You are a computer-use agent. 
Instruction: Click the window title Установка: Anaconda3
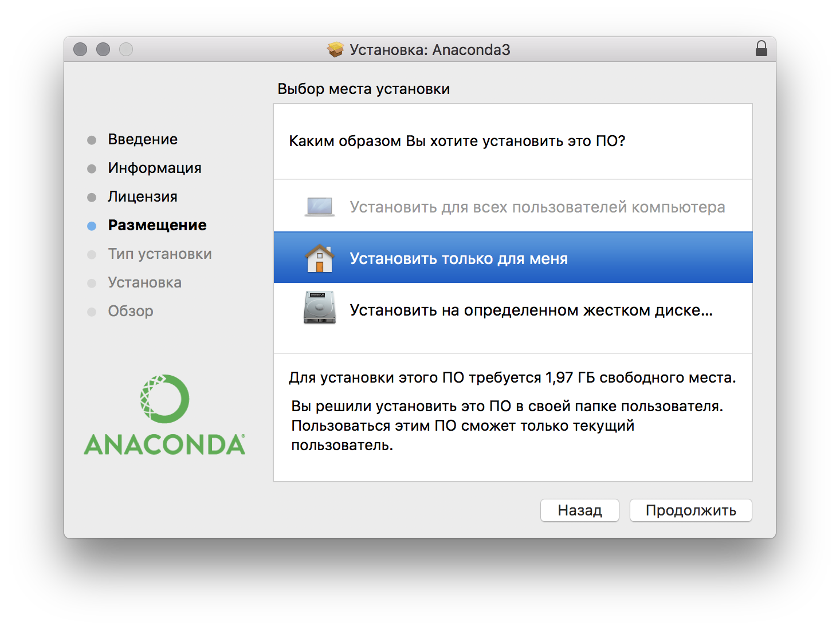pyautogui.click(x=430, y=50)
